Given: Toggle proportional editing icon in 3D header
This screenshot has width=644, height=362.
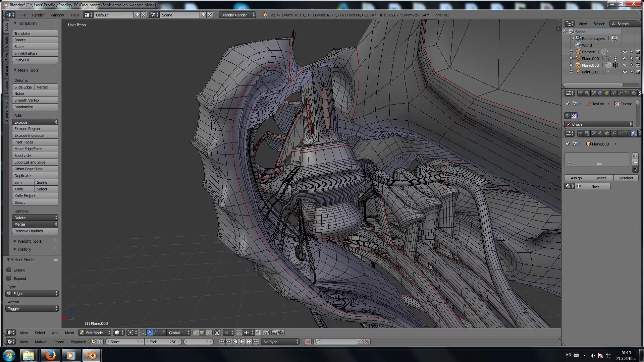Looking at the screenshot, I should [x=227, y=333].
